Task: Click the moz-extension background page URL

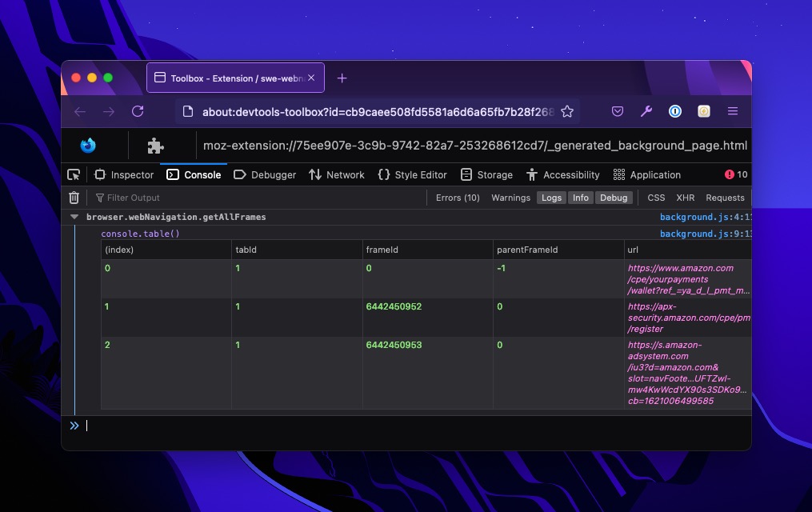Action: click(x=475, y=146)
